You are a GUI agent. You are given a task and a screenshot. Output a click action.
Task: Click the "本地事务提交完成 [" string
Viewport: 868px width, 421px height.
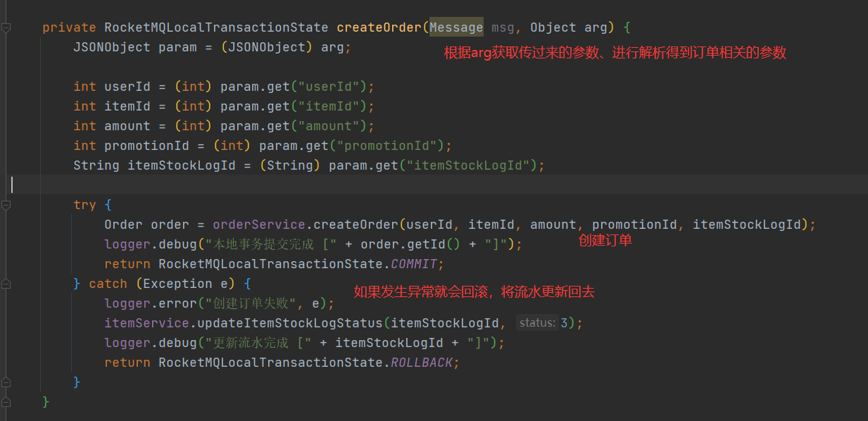tap(270, 244)
